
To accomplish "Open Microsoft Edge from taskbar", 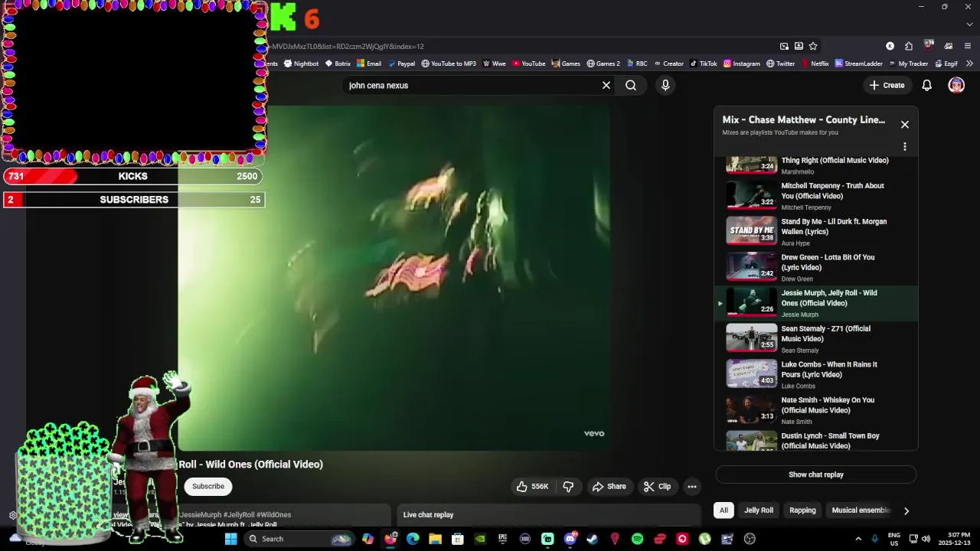I will [x=413, y=539].
